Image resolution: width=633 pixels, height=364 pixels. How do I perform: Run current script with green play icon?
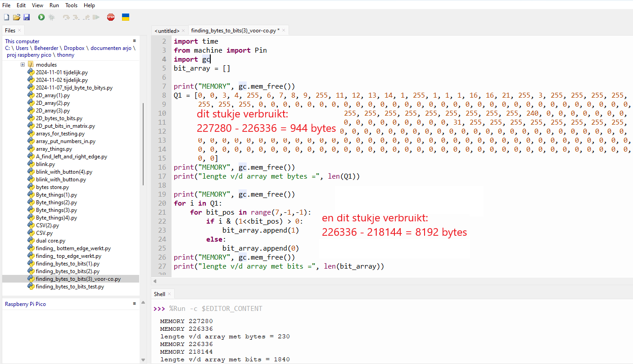click(41, 17)
